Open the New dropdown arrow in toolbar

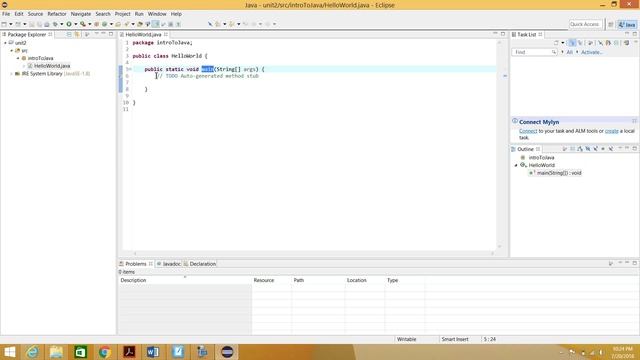point(11,24)
